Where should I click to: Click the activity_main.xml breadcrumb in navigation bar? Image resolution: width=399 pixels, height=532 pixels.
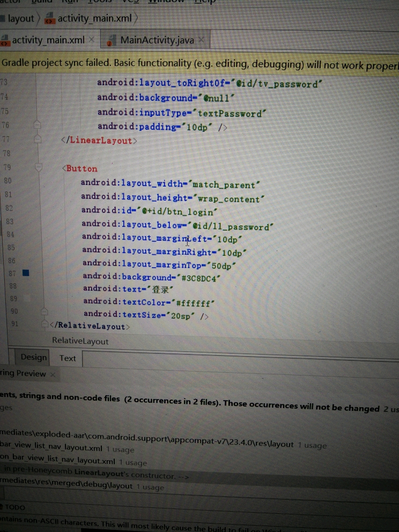click(x=94, y=18)
